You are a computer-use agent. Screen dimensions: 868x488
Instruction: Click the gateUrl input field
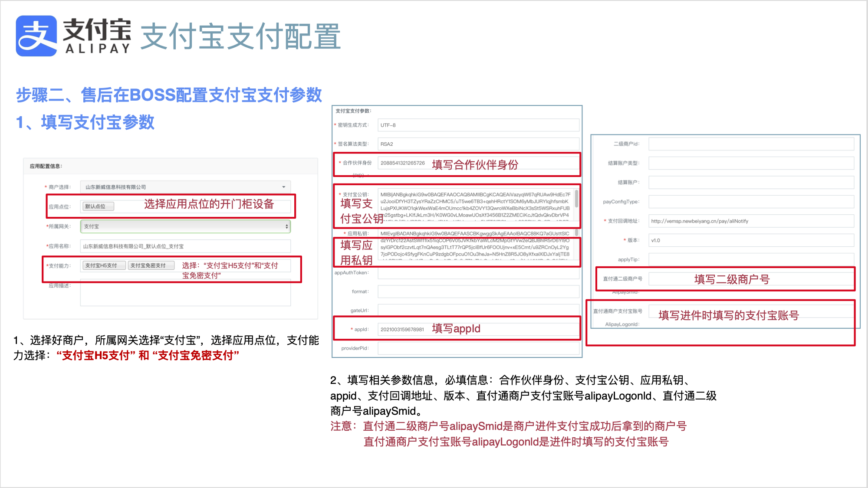pos(478,311)
